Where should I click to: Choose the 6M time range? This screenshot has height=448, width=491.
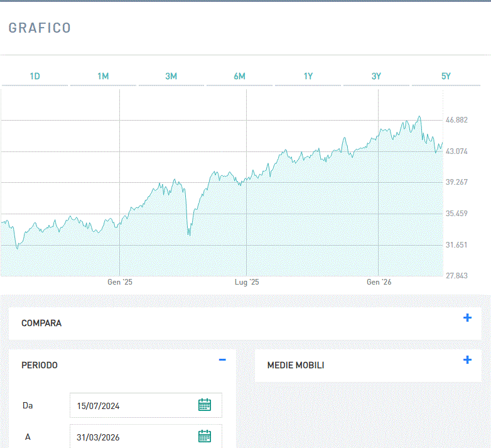(x=239, y=76)
